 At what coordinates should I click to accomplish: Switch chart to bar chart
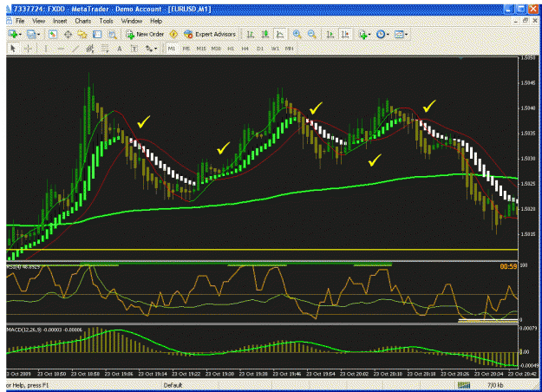pyautogui.click(x=251, y=34)
